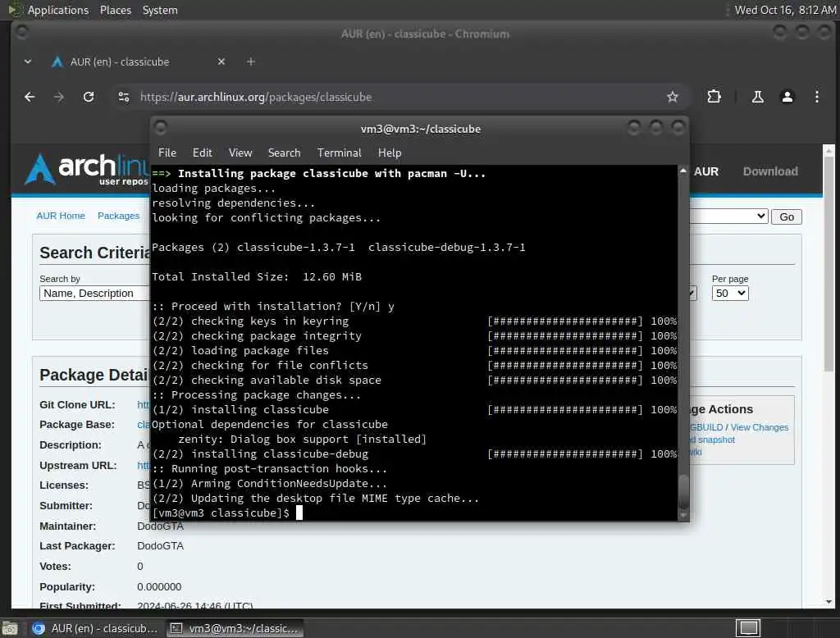Open the Terminal menu in terminal

click(x=339, y=153)
